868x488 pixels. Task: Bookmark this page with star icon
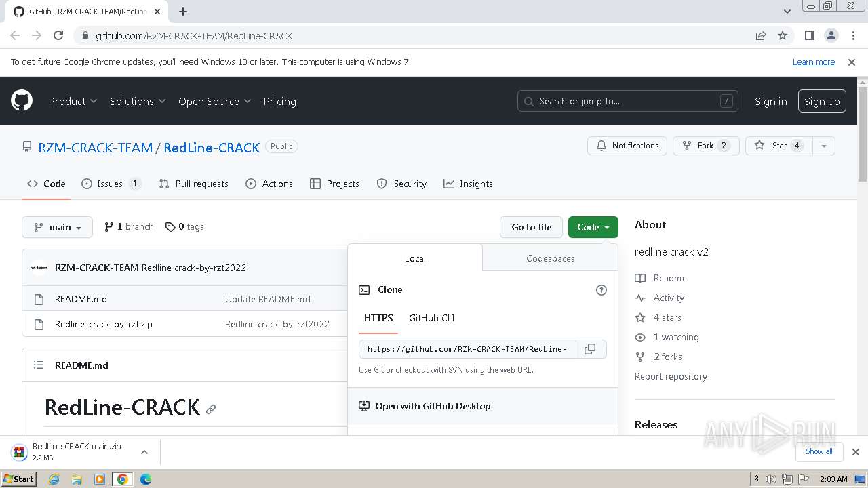[783, 35]
